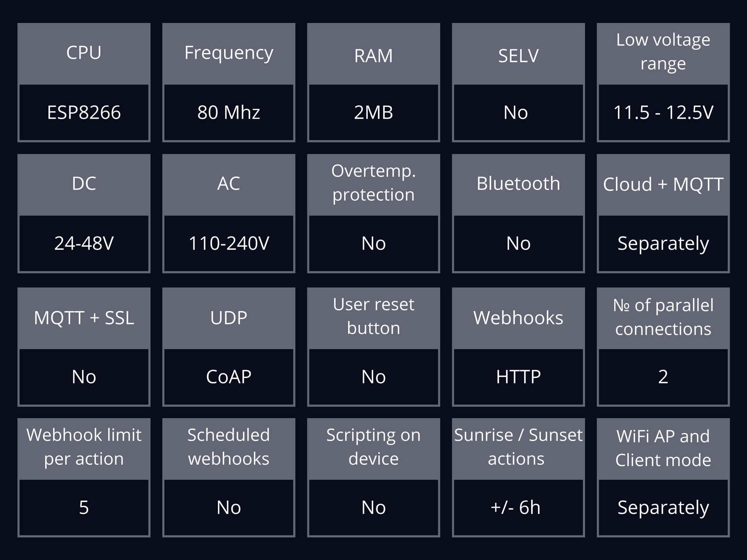Select the AC 110-240V value
The image size is (747, 560).
pyautogui.click(x=229, y=243)
